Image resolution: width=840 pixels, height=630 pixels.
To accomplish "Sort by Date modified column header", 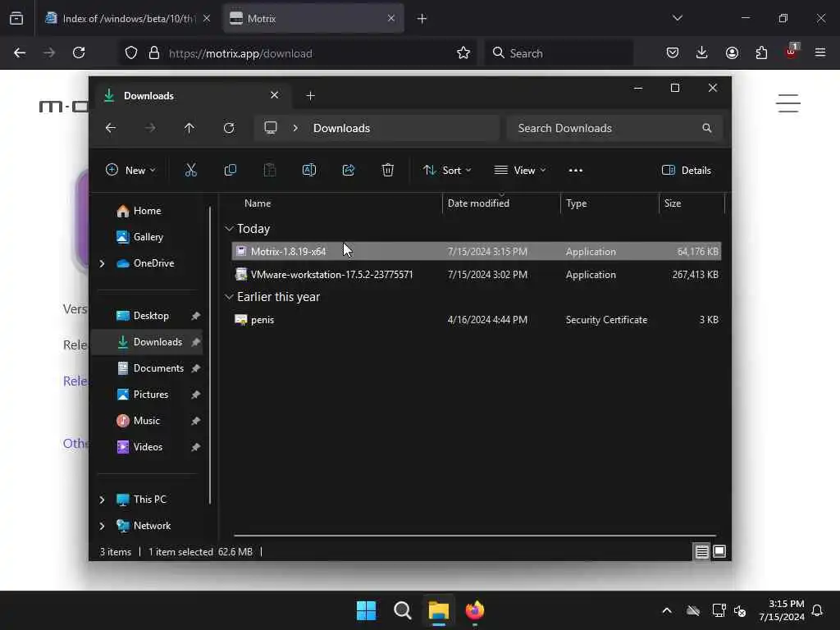I will [x=501, y=203].
